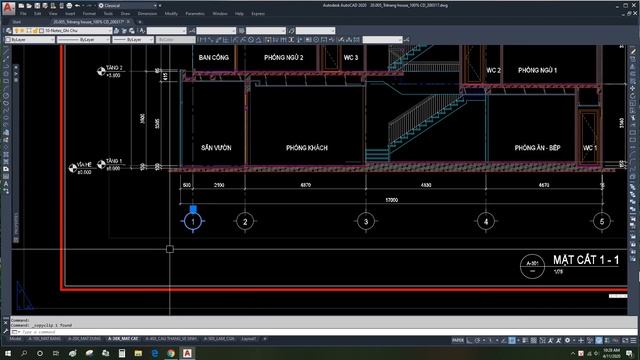Open the ByLayer linetype dropdown
Viewport: 640px width, 360px height.
pyautogui.click(x=83, y=40)
